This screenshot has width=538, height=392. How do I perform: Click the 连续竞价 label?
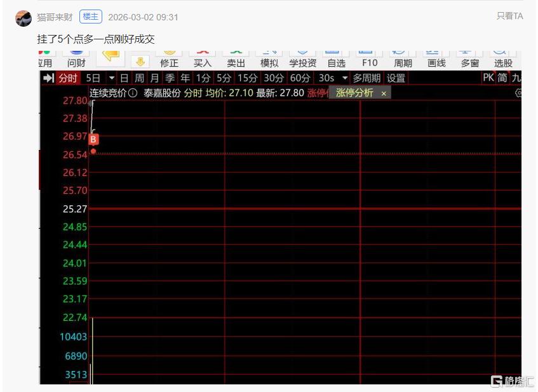click(108, 93)
